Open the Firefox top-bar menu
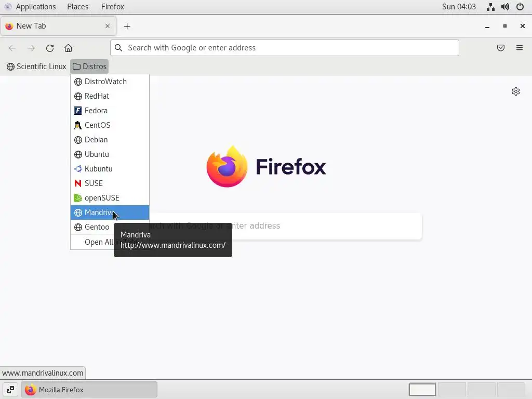This screenshot has height=399, width=532. pos(113,7)
